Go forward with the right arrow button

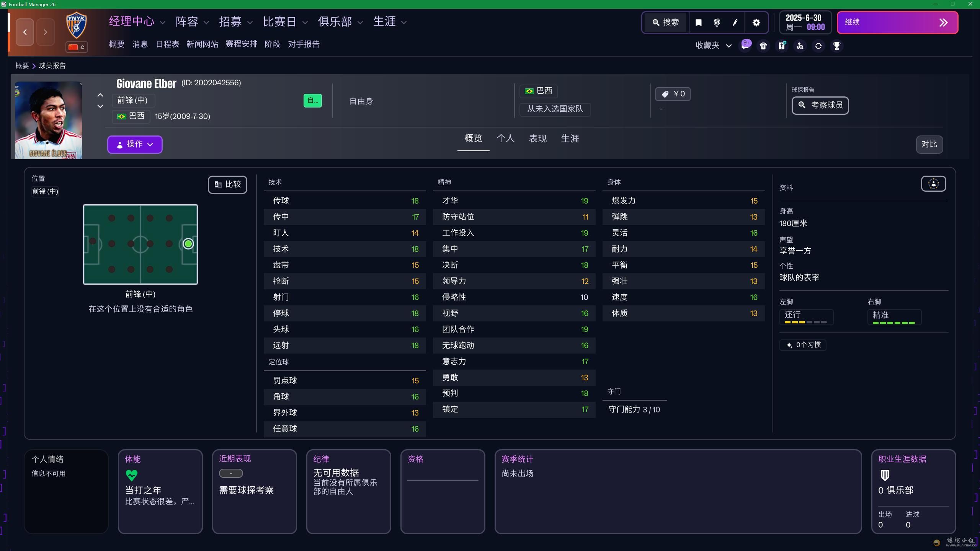(x=46, y=32)
